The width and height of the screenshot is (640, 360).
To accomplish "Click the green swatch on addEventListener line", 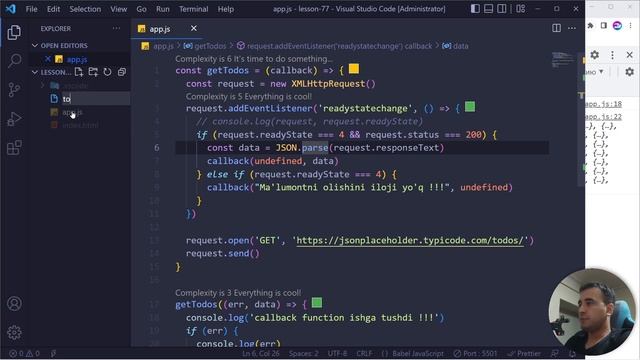I will [x=470, y=107].
